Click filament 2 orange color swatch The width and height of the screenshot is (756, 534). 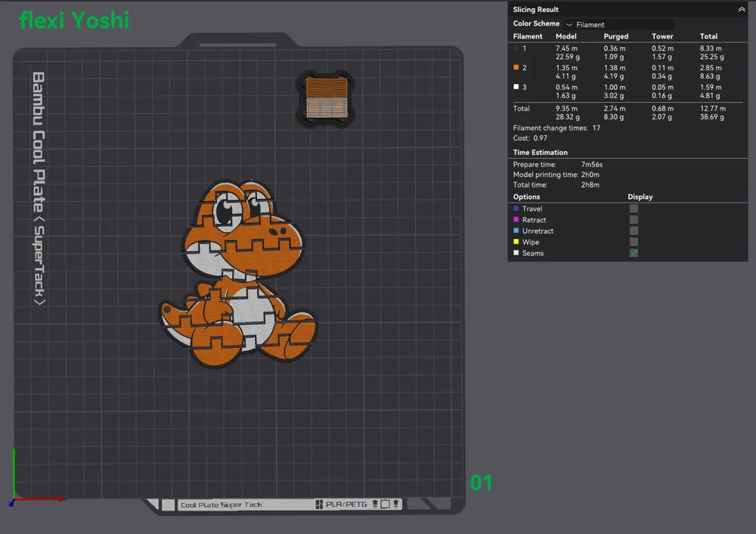[x=516, y=67]
